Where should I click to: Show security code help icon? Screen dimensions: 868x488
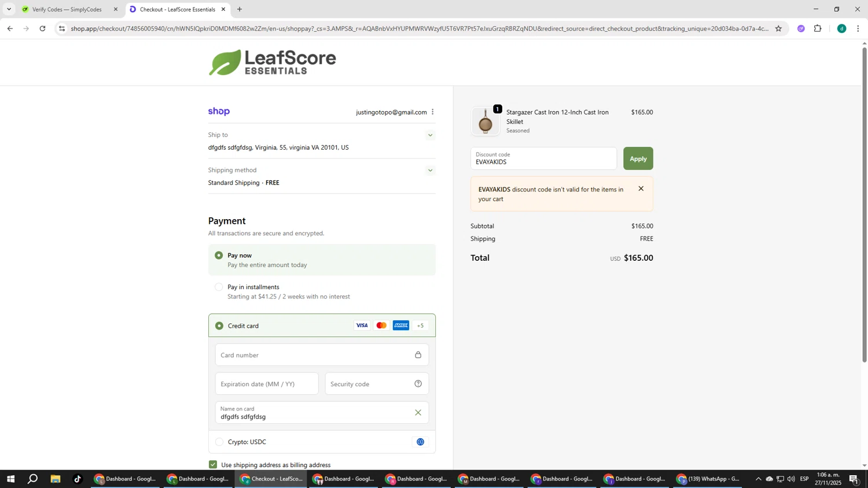coord(418,384)
